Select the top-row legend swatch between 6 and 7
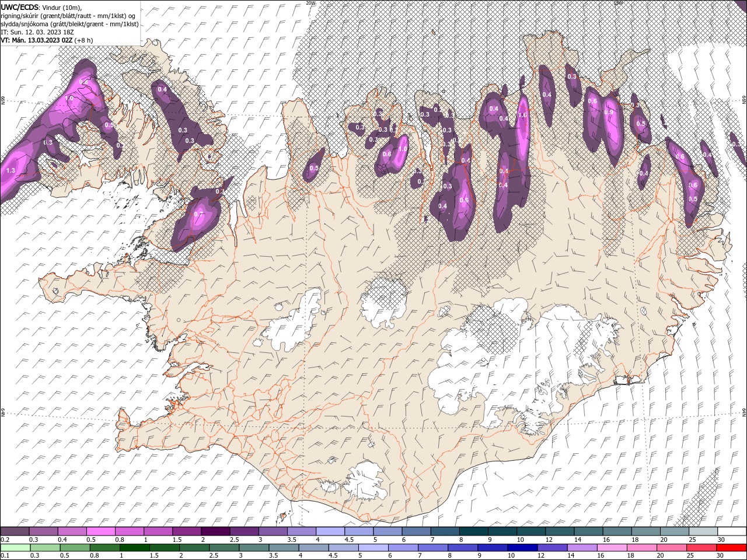 click(x=416, y=531)
